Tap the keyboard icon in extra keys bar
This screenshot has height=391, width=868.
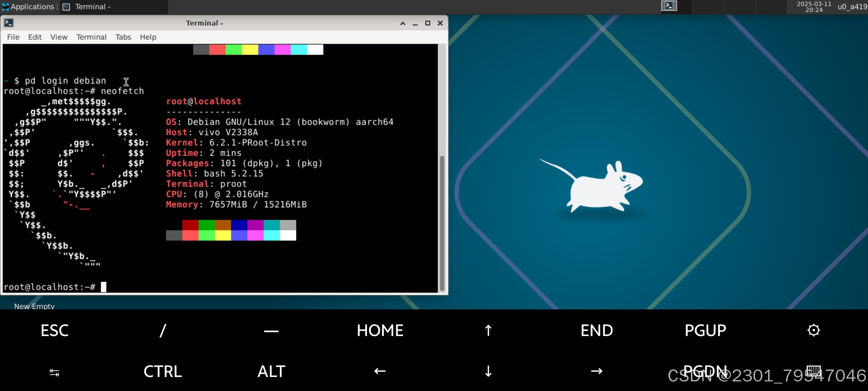click(813, 371)
